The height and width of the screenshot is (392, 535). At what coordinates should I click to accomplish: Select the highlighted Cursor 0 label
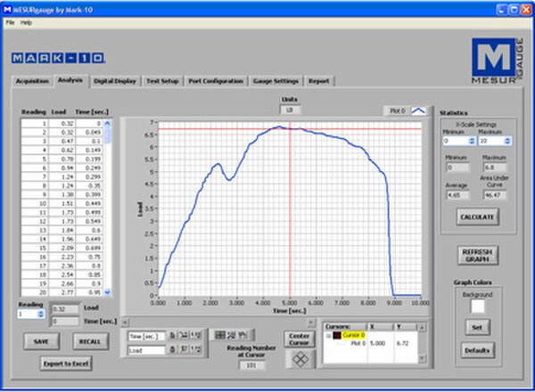353,335
